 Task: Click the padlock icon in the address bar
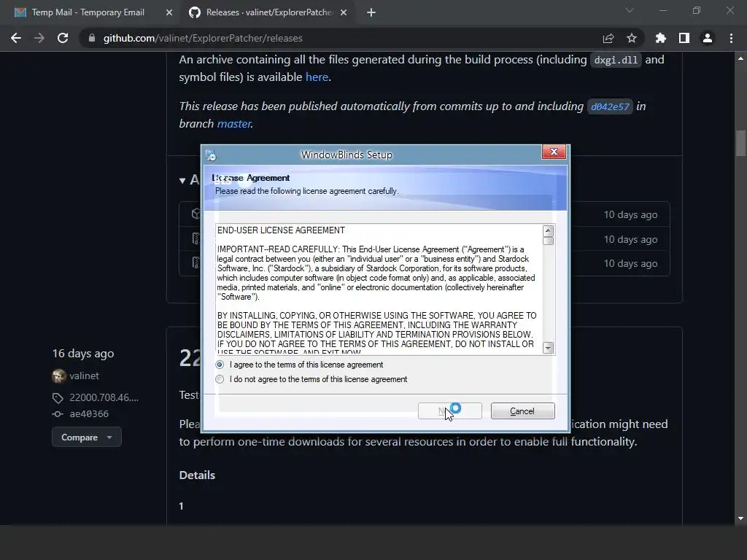92,38
